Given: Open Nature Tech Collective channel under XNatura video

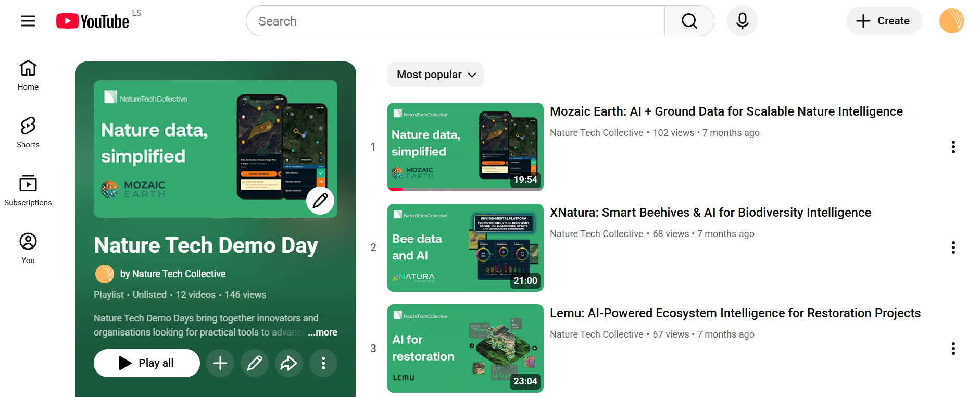Looking at the screenshot, I should click(596, 234).
